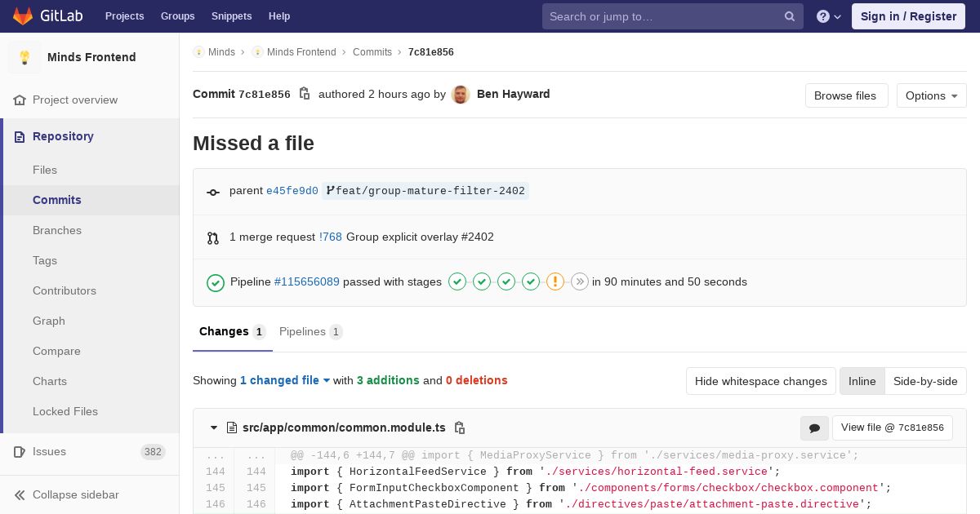980x514 pixels.
Task: Open the Groups menu
Action: (177, 16)
